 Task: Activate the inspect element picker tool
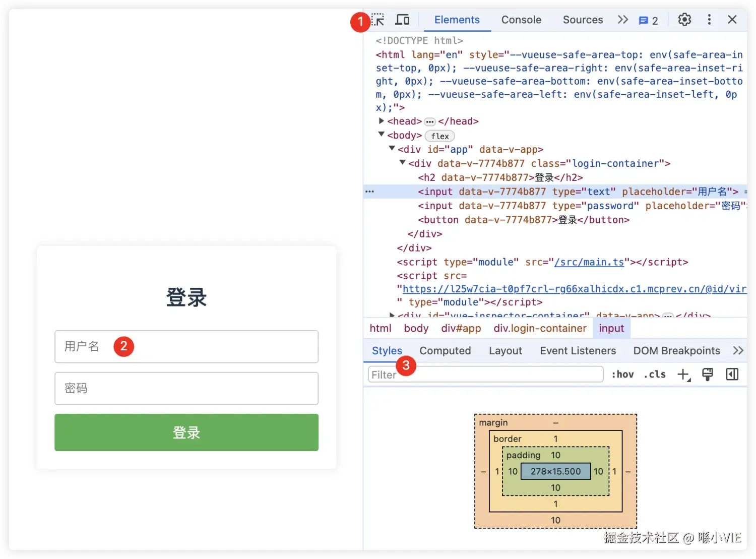378,20
